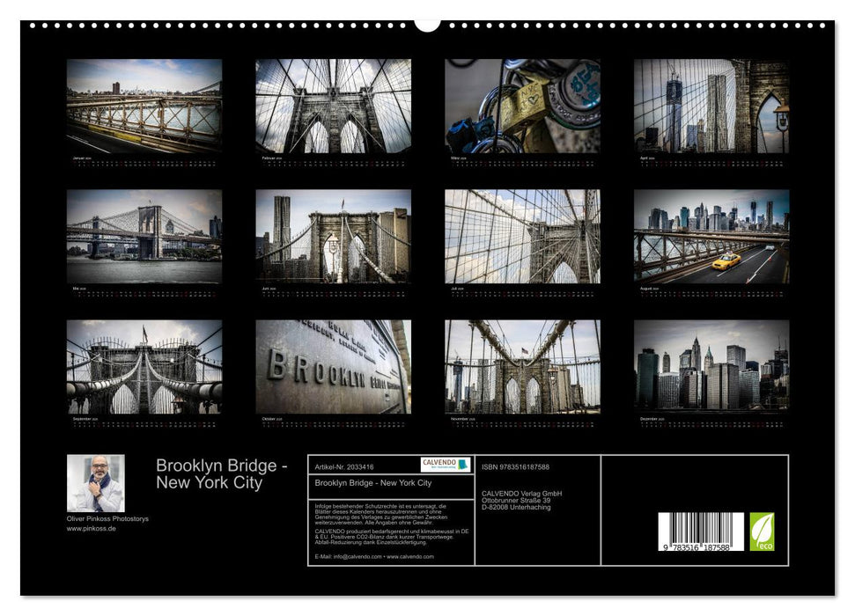Click the green eco leaf logo
855x616 pixels.
[x=765, y=530]
